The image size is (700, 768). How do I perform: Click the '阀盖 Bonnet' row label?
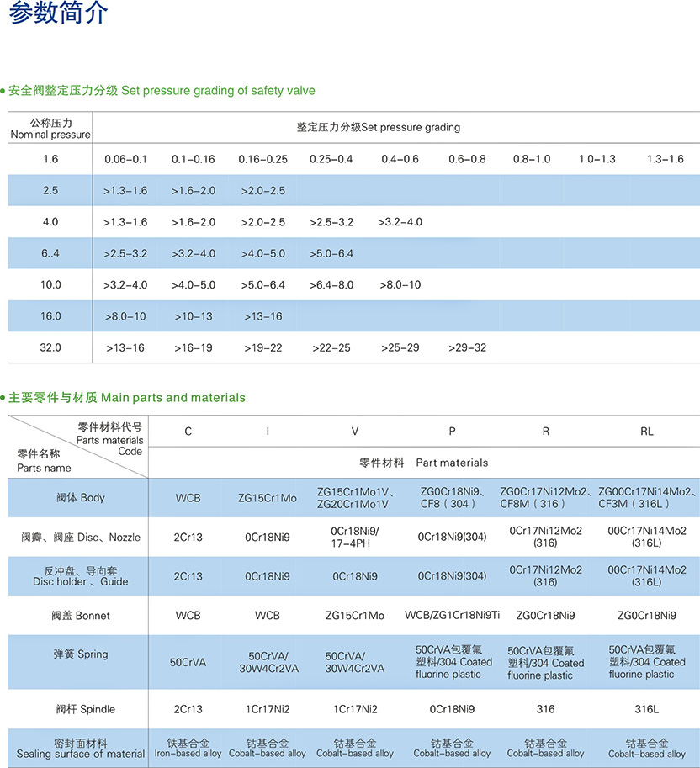click(80, 616)
